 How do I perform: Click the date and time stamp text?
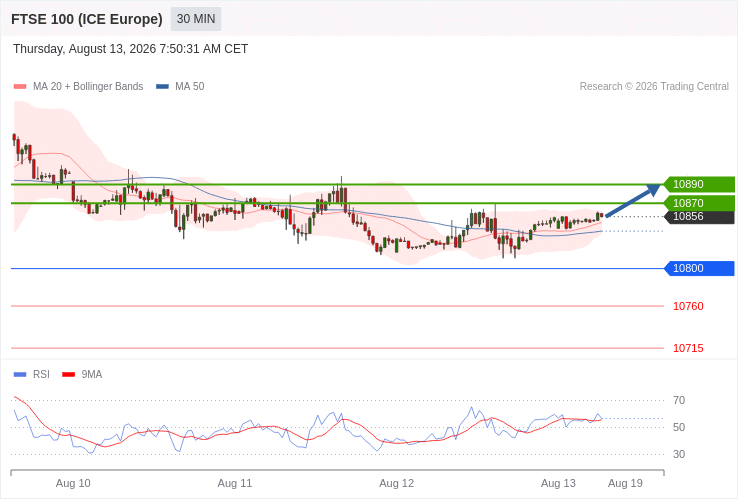(130, 49)
